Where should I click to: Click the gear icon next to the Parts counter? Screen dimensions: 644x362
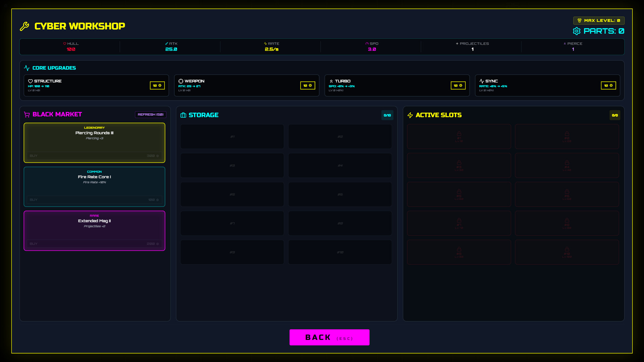coord(577,31)
